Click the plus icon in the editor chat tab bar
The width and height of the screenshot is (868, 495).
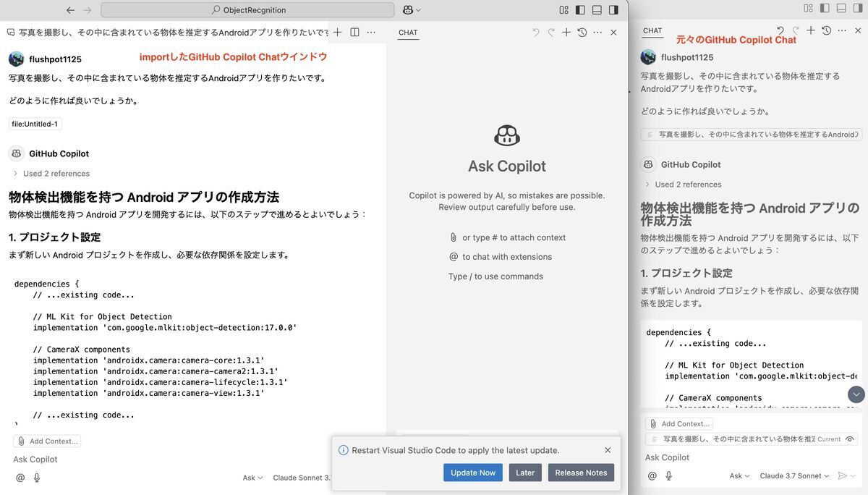tap(337, 33)
